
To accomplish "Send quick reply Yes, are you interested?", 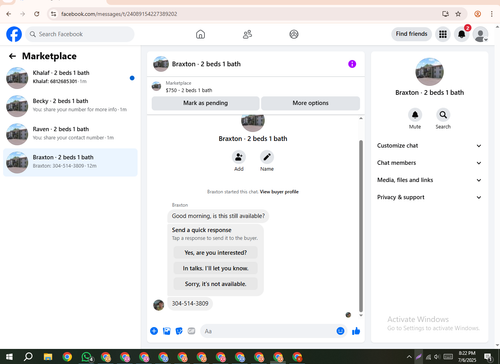I will point(215,253).
